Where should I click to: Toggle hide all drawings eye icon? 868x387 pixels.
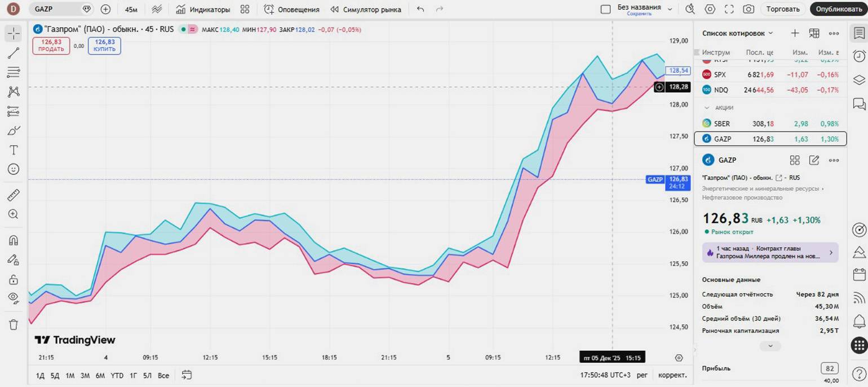(x=14, y=298)
